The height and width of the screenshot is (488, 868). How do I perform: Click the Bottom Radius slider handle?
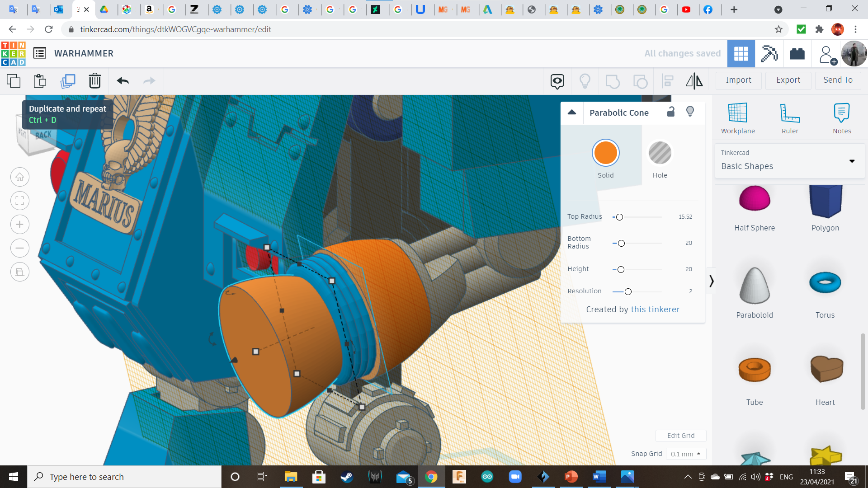click(x=621, y=244)
